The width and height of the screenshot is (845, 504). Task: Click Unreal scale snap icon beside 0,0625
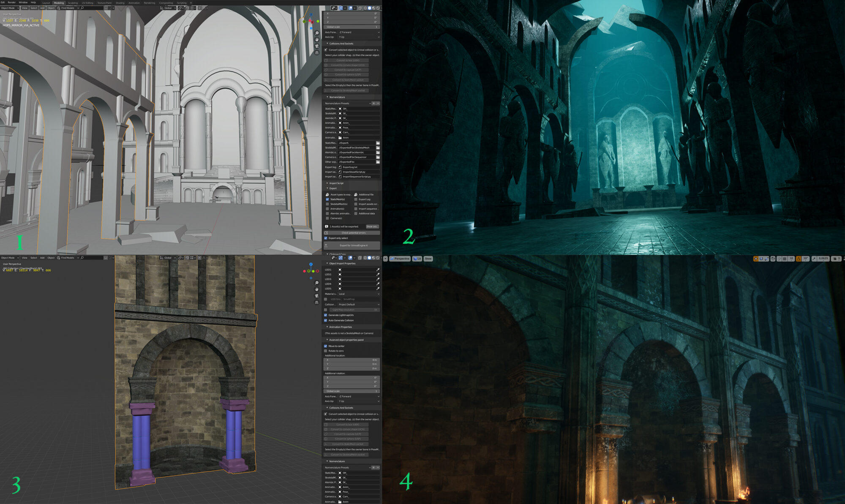pyautogui.click(x=814, y=259)
